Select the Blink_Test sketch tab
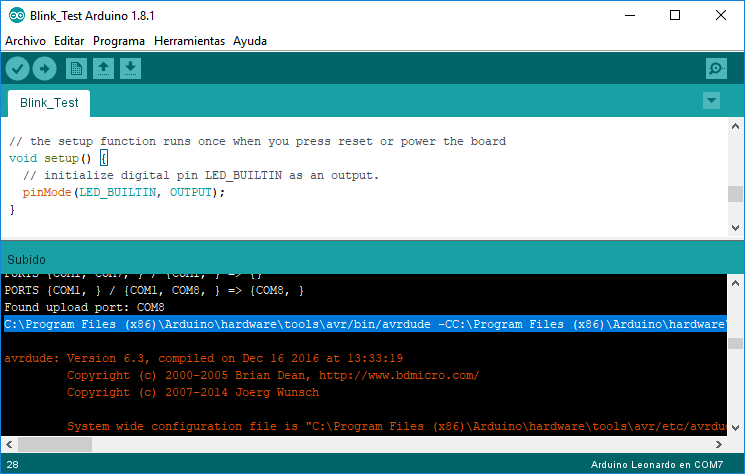This screenshot has width=745, height=474. [x=49, y=103]
